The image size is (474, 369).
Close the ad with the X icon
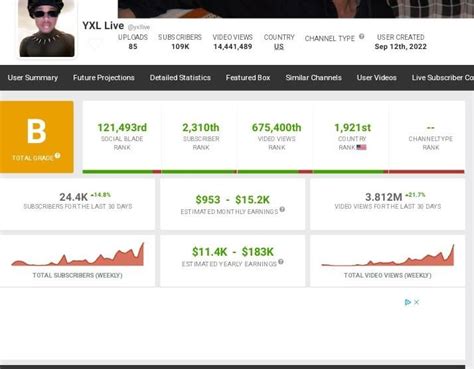416,302
